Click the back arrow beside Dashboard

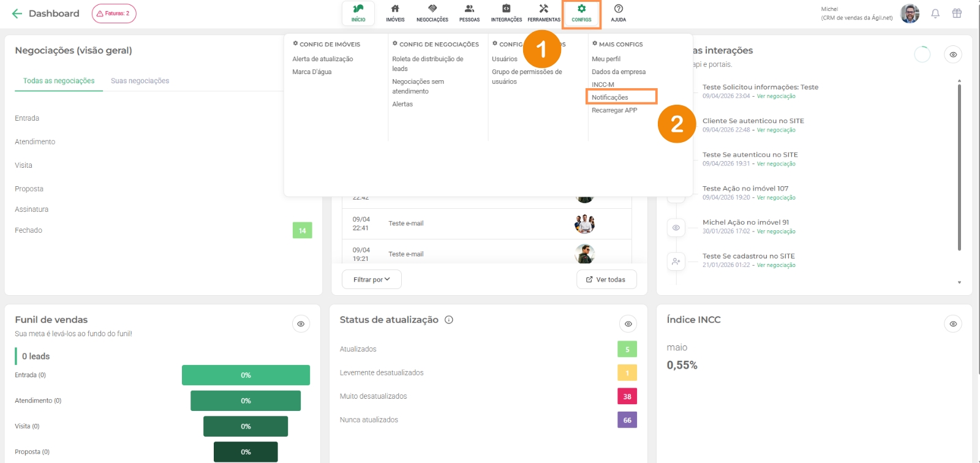17,13
